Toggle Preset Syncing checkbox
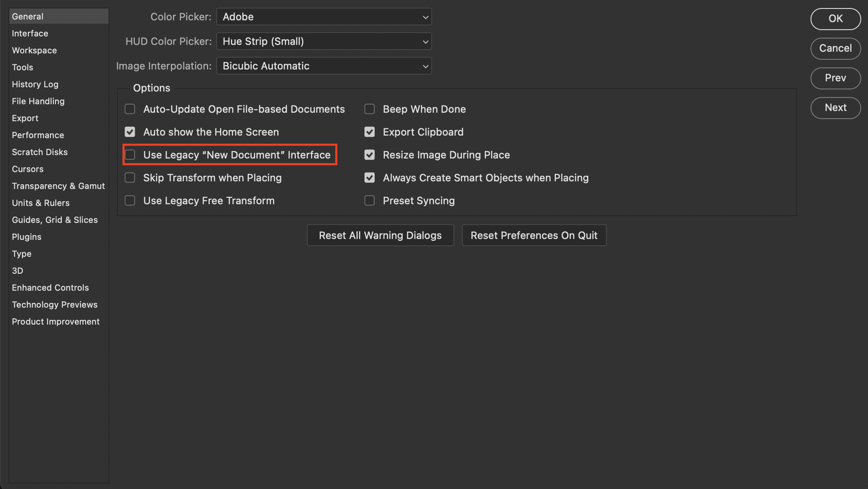Screen dimensions: 868x489 (370, 200)
